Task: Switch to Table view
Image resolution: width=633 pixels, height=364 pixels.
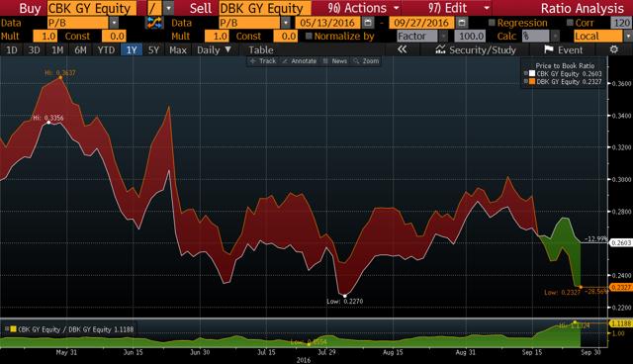Action: click(261, 50)
